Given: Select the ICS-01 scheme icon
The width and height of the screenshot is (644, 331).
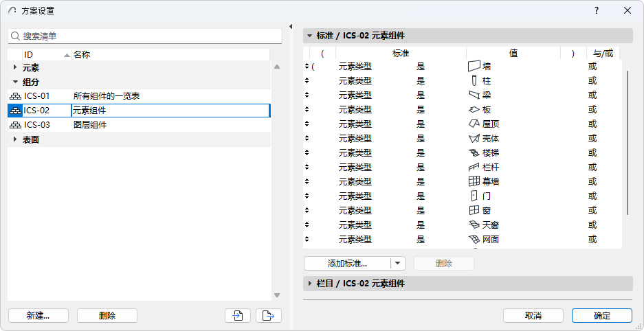Looking at the screenshot, I should click(15, 96).
